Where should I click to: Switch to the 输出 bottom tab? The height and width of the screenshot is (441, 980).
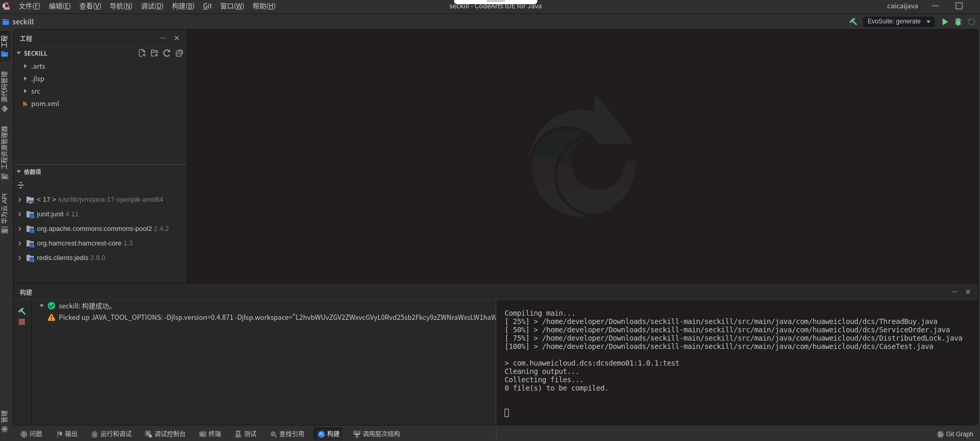67,434
